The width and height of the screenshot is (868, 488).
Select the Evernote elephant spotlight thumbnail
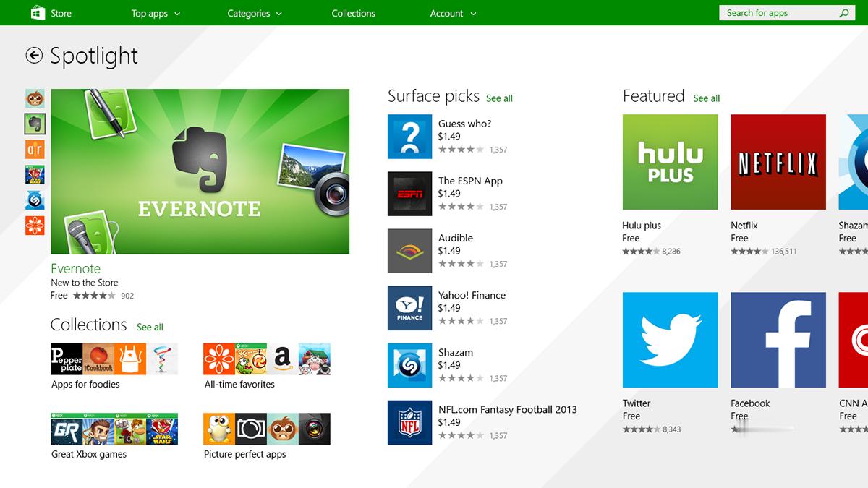(x=35, y=124)
